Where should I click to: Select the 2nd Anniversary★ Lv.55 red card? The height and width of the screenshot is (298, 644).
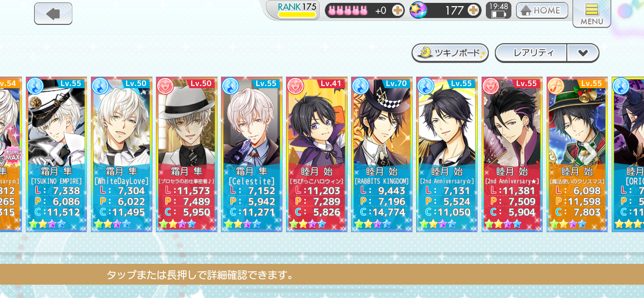[x=512, y=154]
